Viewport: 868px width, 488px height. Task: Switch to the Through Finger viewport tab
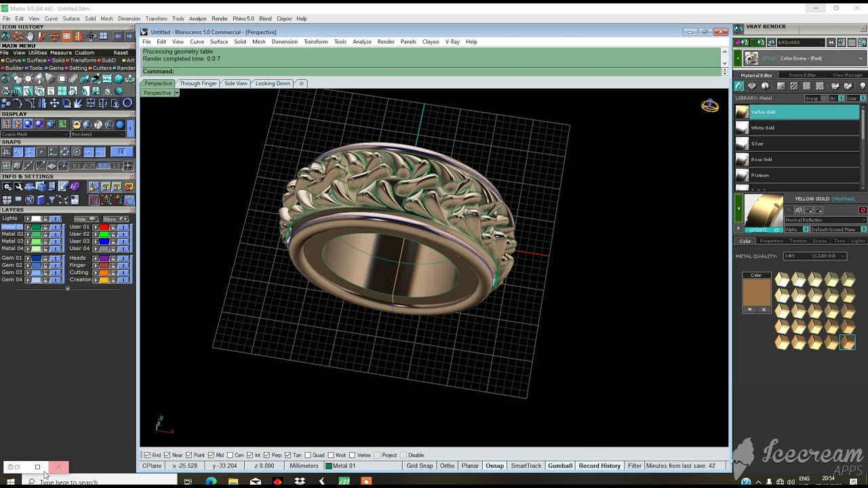point(198,83)
